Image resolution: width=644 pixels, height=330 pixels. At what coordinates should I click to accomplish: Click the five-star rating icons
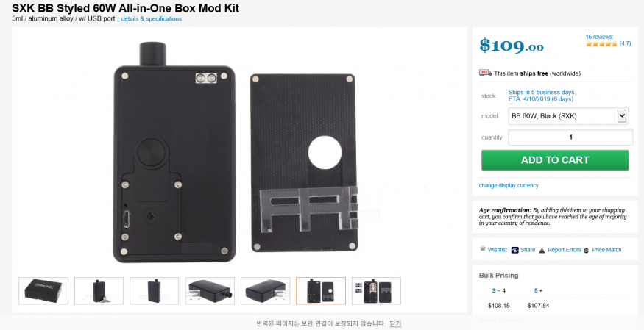tap(601, 43)
